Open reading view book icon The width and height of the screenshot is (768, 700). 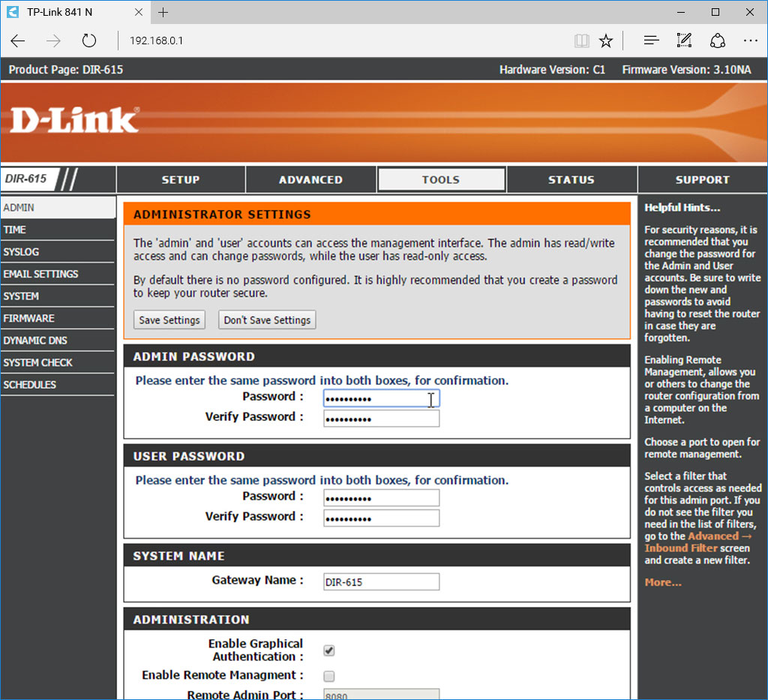(581, 41)
